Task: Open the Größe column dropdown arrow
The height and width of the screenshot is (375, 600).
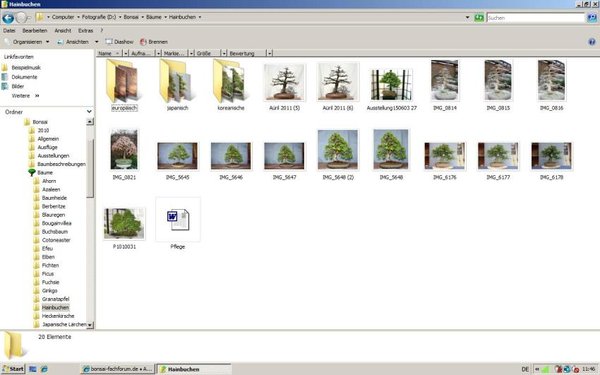Action: 224,53
